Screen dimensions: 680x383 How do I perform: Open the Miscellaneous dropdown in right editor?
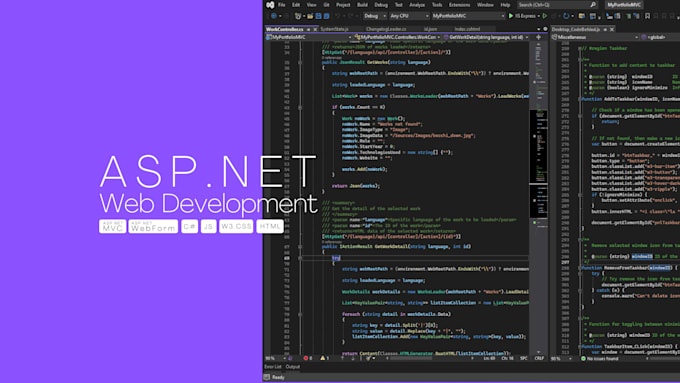[x=595, y=37]
